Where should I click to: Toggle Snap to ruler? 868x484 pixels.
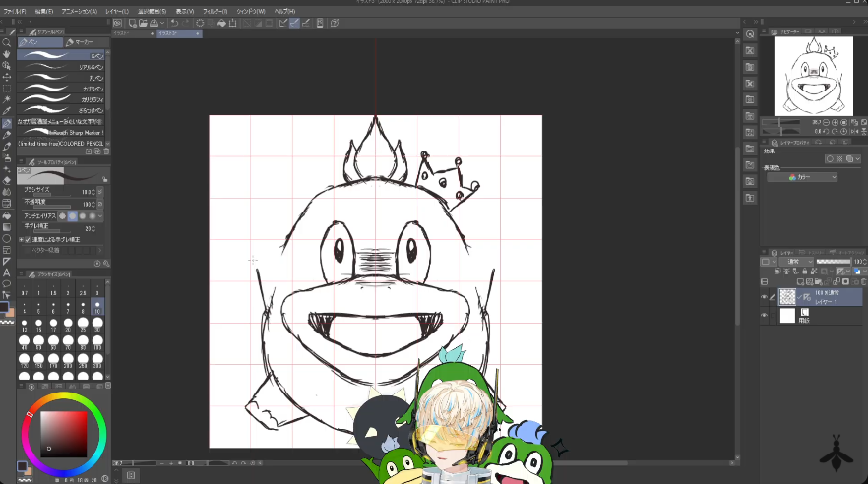pyautogui.click(x=283, y=23)
